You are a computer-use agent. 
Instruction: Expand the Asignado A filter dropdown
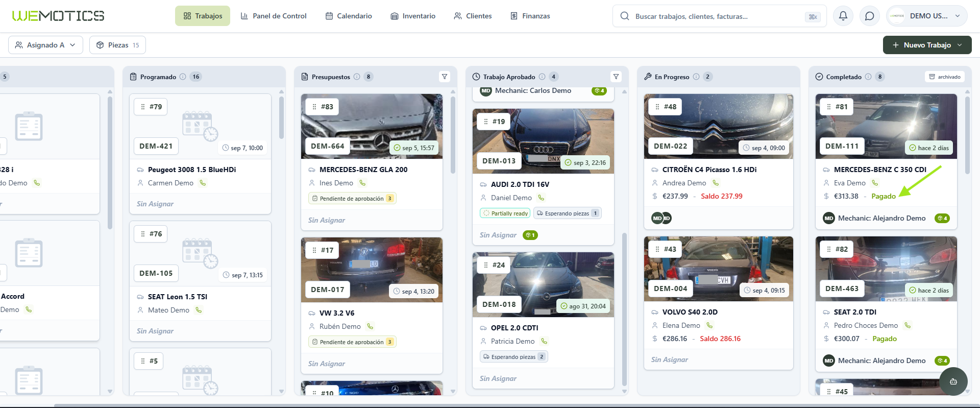click(x=45, y=45)
